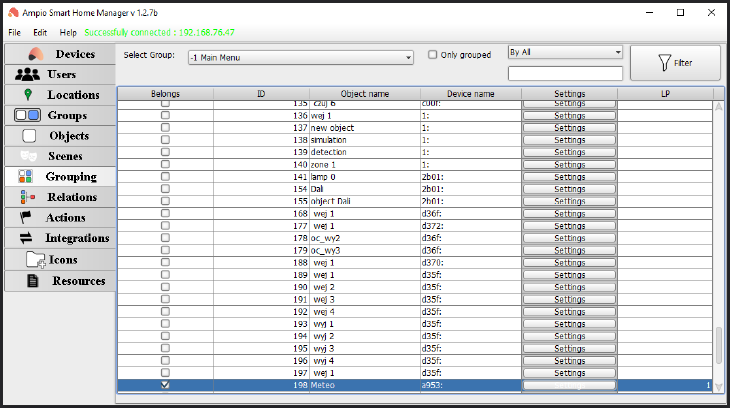Click the vertical scrollbar thumb

(719, 346)
